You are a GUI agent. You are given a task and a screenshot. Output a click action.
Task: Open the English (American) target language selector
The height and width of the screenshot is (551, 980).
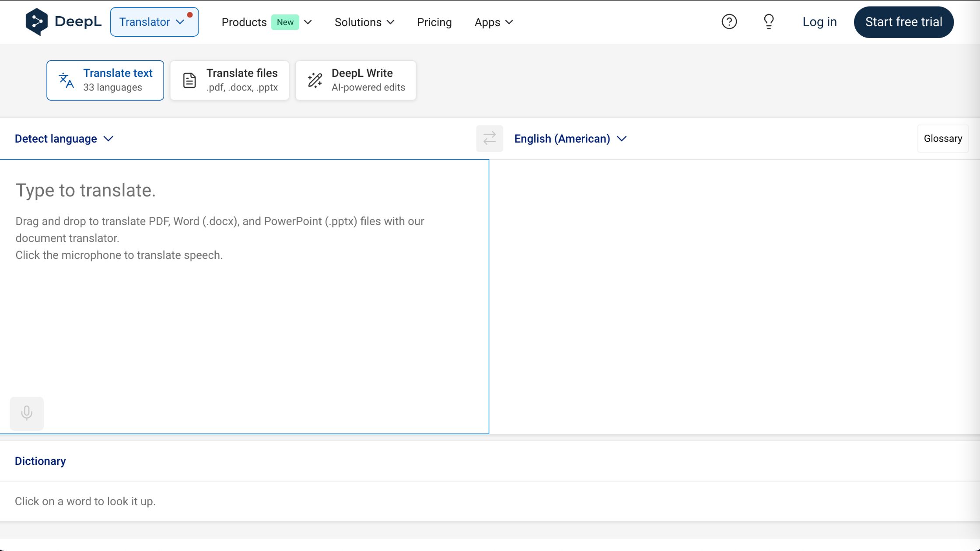pos(570,139)
